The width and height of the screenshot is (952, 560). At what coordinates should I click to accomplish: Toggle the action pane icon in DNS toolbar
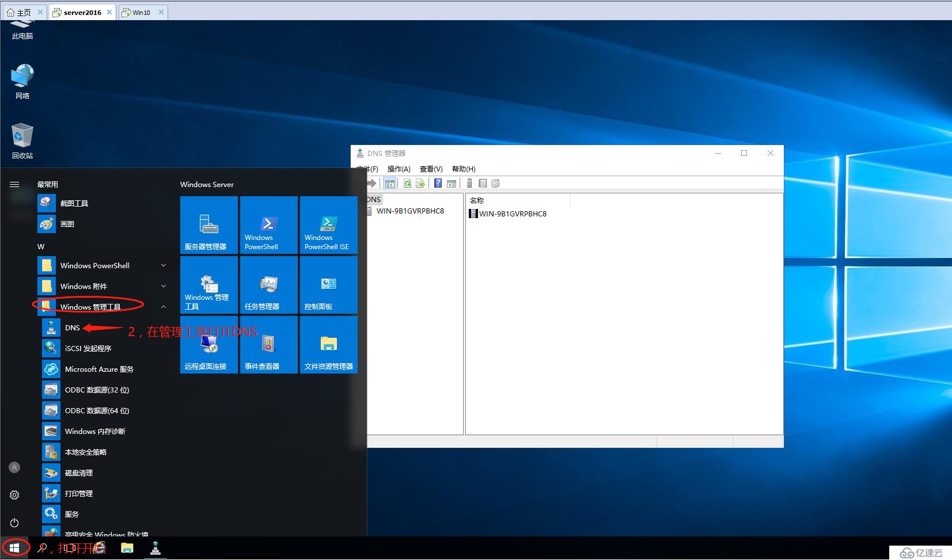pyautogui.click(x=452, y=183)
